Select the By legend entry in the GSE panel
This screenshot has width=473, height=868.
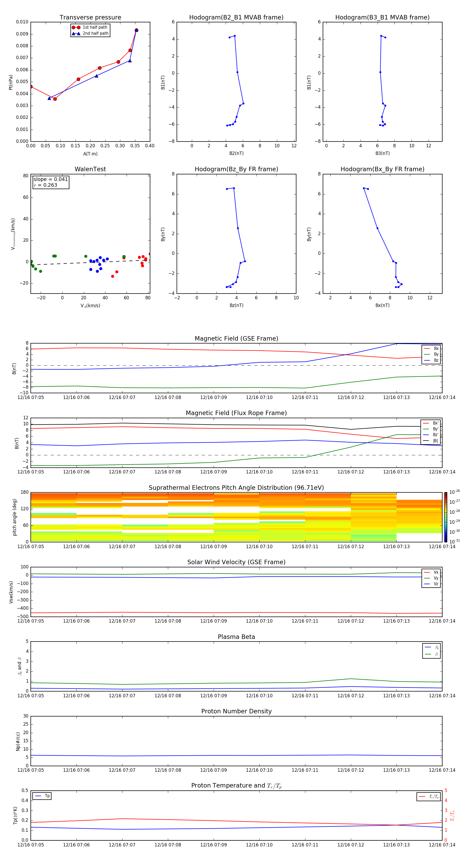[x=431, y=354]
